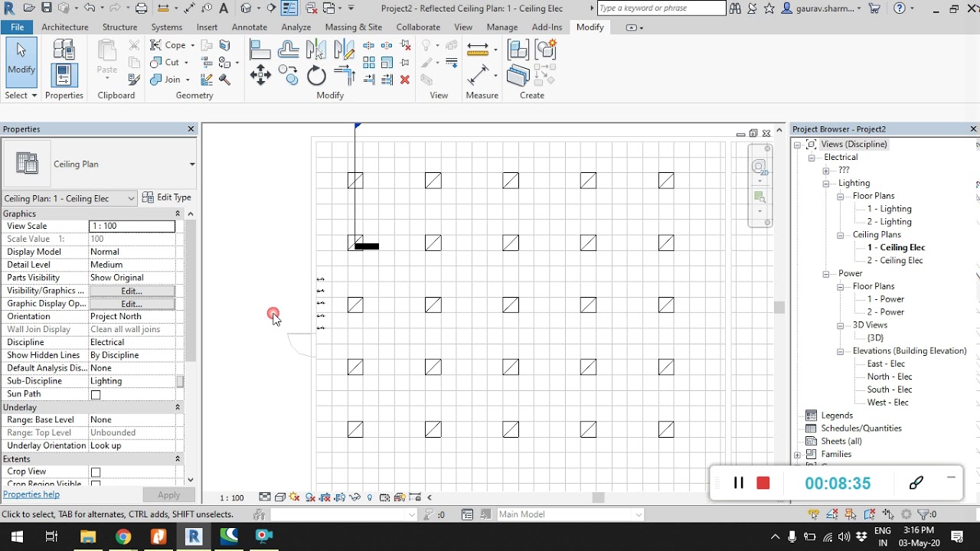980x551 pixels.
Task: Click the View Scale 1 : 100 field
Action: click(x=132, y=227)
